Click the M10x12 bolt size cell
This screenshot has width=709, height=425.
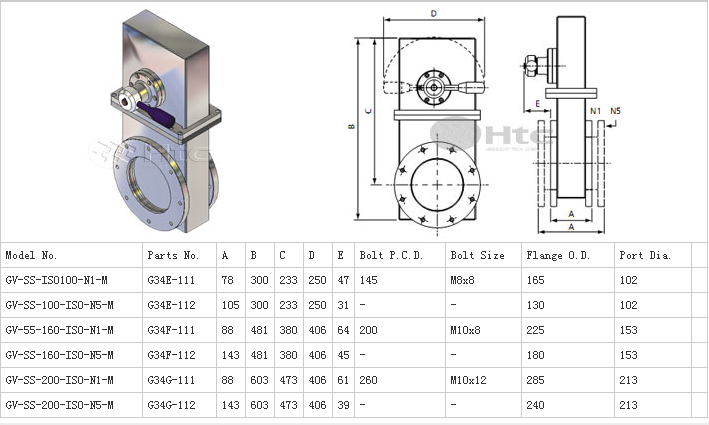(469, 380)
